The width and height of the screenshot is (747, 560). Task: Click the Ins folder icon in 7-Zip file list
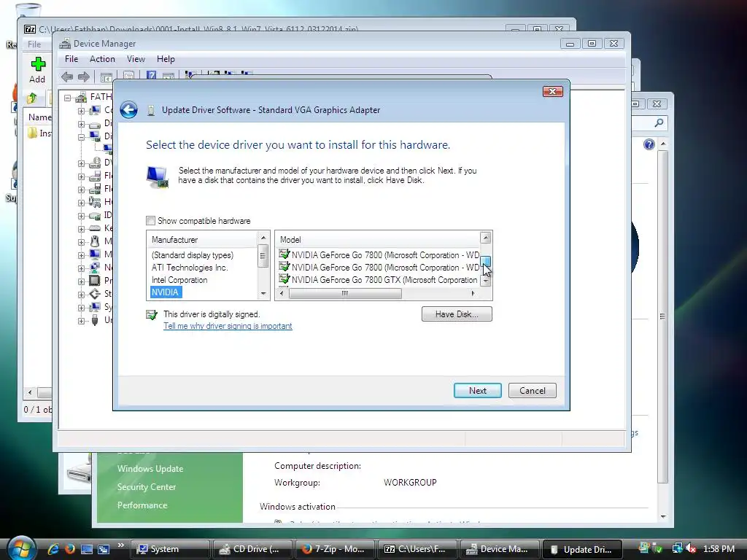pos(32,133)
